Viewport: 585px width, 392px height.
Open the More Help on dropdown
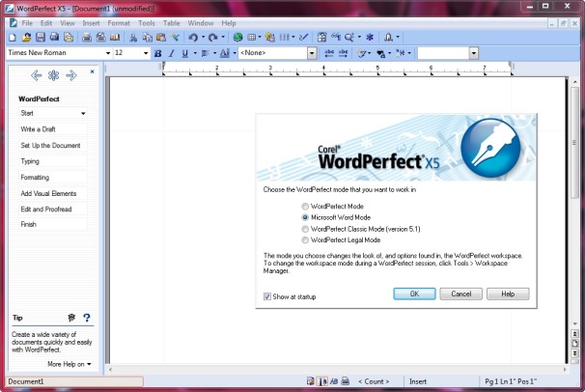click(x=70, y=364)
